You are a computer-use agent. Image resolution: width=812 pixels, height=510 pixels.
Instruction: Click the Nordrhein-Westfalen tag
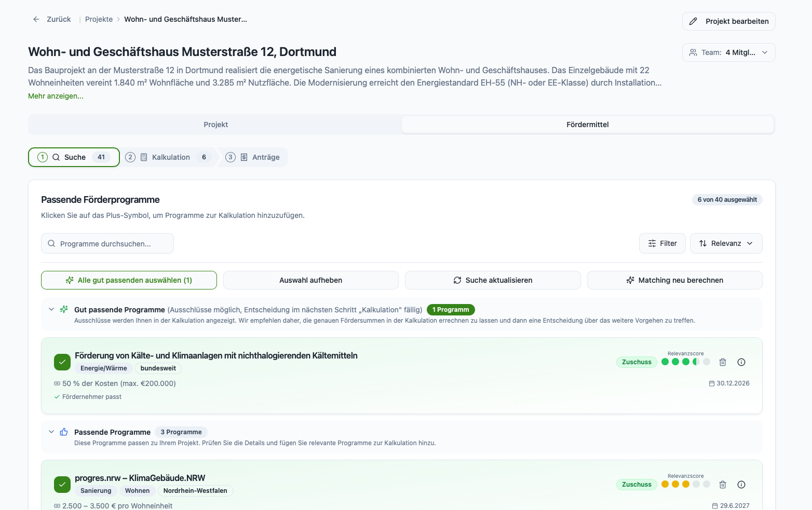pos(195,491)
